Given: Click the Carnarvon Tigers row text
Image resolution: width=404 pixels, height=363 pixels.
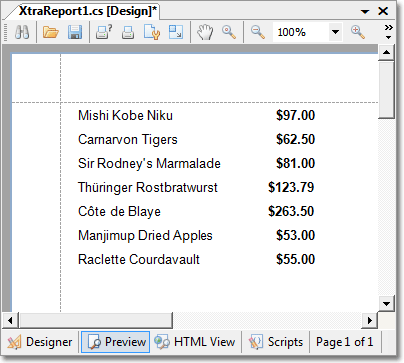Looking at the screenshot, I should coord(128,140).
